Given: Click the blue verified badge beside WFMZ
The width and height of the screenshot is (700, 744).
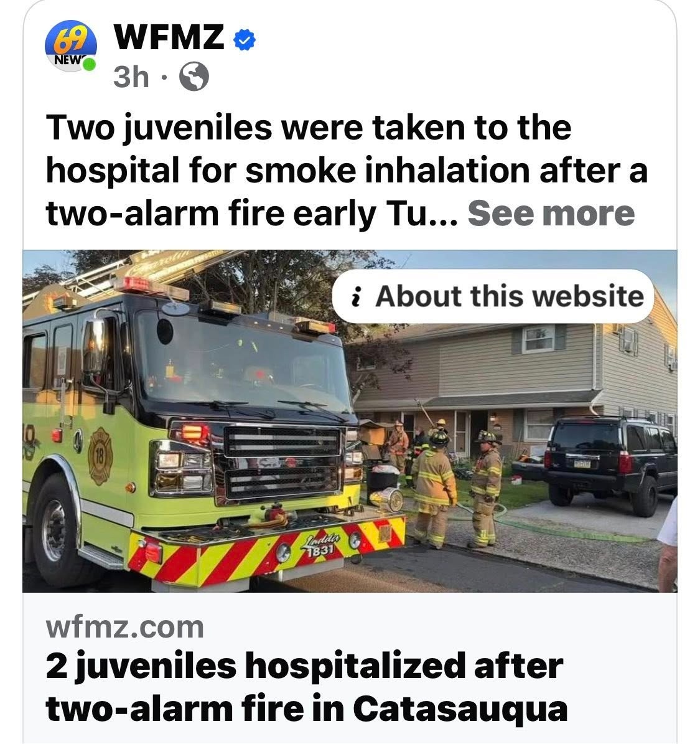Looking at the screenshot, I should click(x=245, y=39).
